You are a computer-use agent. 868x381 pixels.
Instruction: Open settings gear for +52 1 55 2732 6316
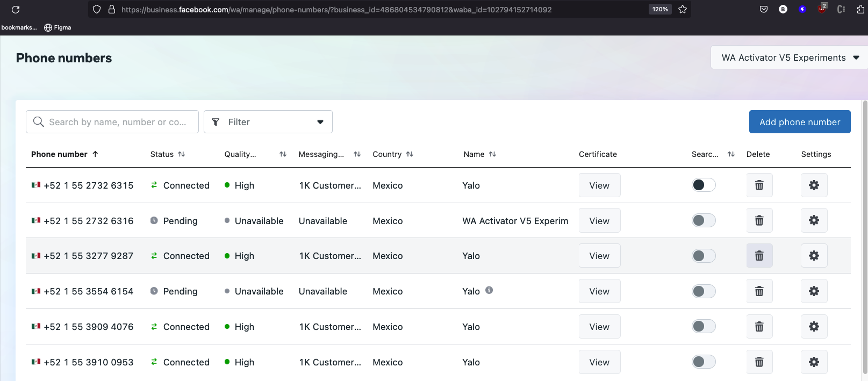[814, 220]
